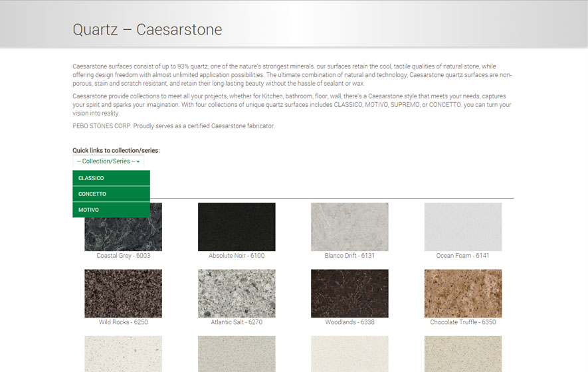View the Wild Rocks 6250 swatch image
This screenshot has height=372, width=588.
124,293
